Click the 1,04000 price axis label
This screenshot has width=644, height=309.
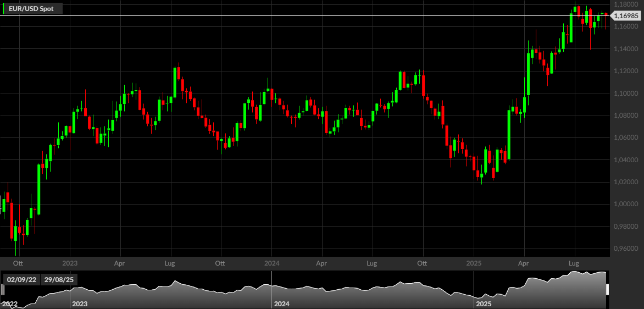click(x=626, y=160)
